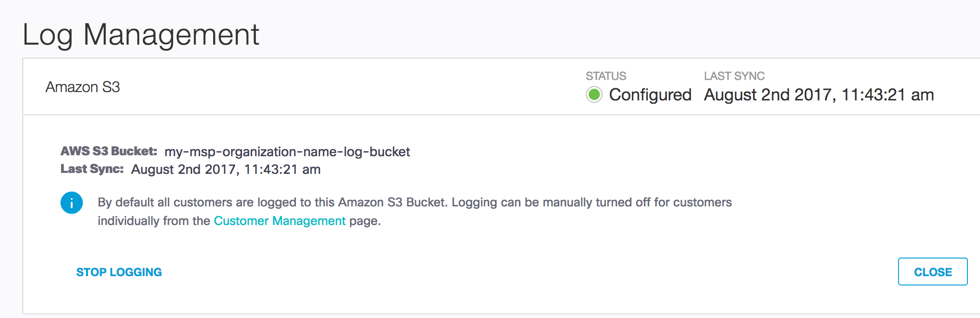The image size is (980, 318).
Task: Open the Customer Management page link
Action: [x=280, y=221]
